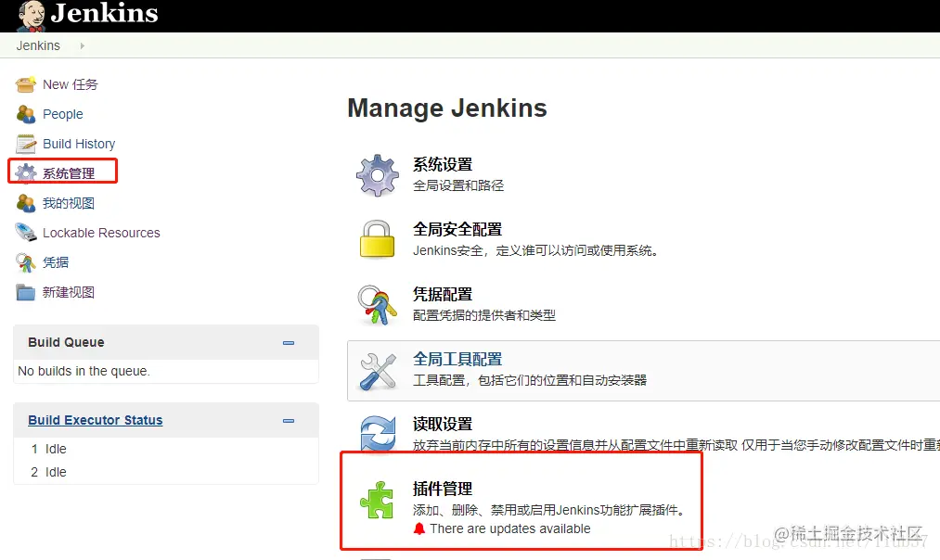940x560 pixels.
Task: Open the 系统管理 sidebar link
Action: (69, 173)
